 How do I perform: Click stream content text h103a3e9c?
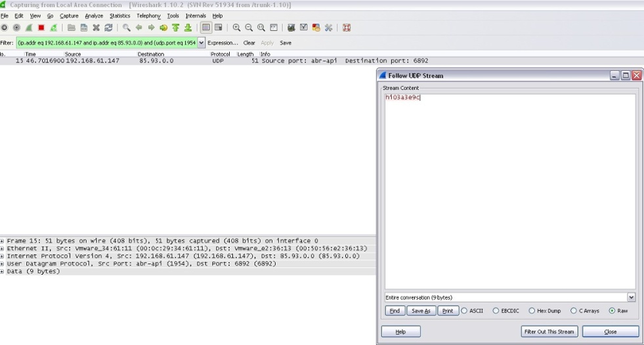coord(403,97)
